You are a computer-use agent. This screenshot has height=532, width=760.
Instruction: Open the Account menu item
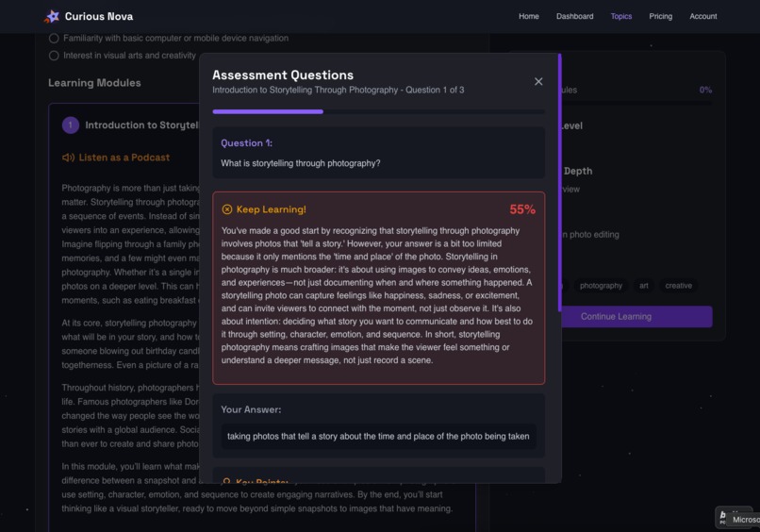click(702, 16)
